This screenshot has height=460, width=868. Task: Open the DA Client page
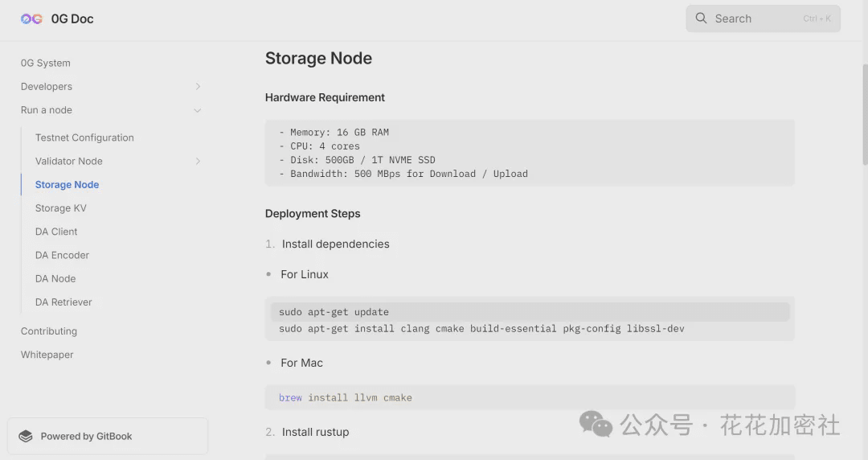tap(56, 232)
